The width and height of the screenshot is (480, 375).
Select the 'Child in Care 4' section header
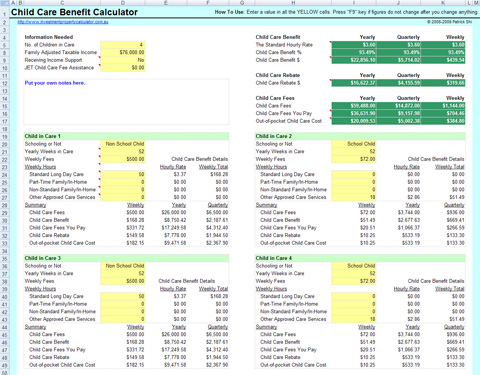pos(360,258)
